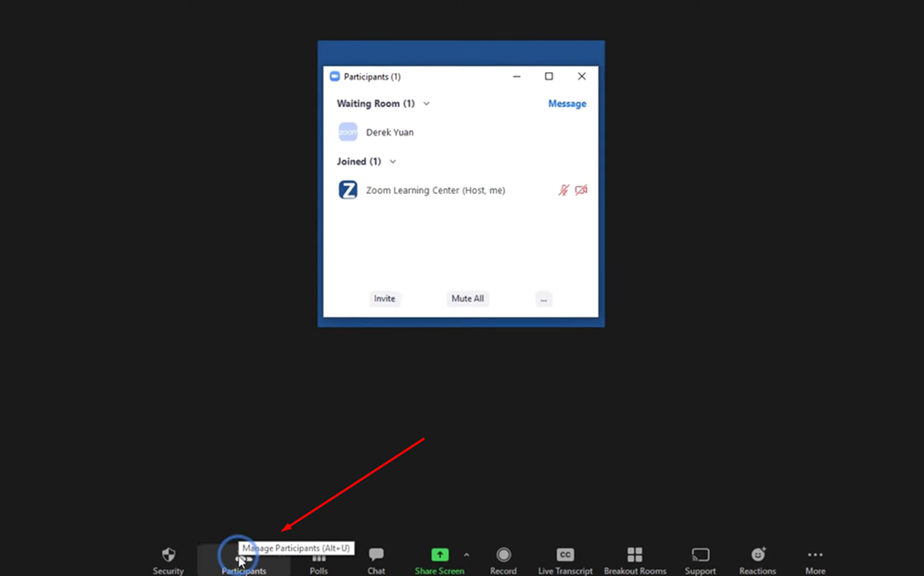924x576 pixels.
Task: Click the green Share Screen icon
Action: (x=439, y=555)
